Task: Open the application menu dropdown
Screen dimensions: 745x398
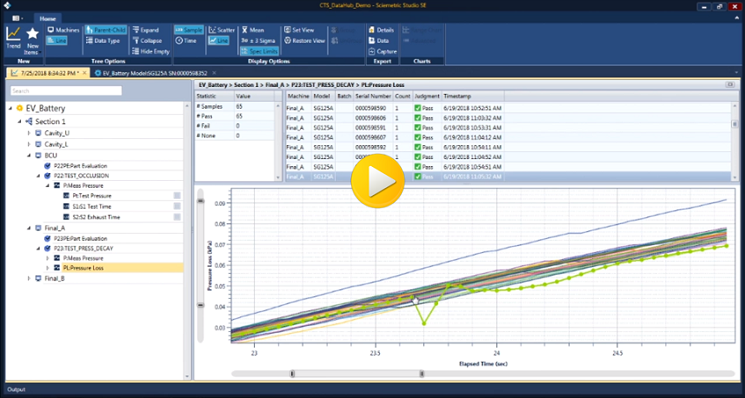Action: click(17, 19)
